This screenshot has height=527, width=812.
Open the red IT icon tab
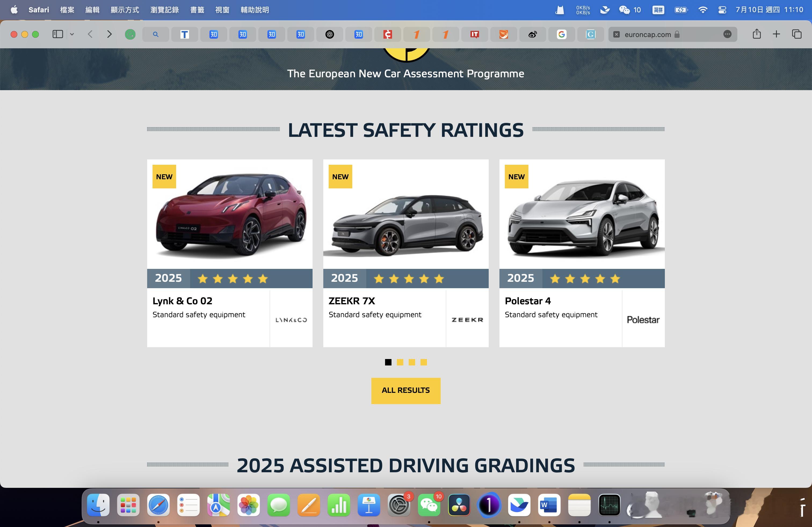(474, 34)
